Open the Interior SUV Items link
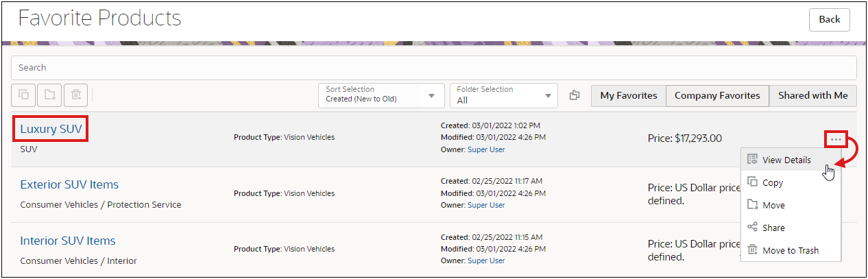 click(x=68, y=241)
